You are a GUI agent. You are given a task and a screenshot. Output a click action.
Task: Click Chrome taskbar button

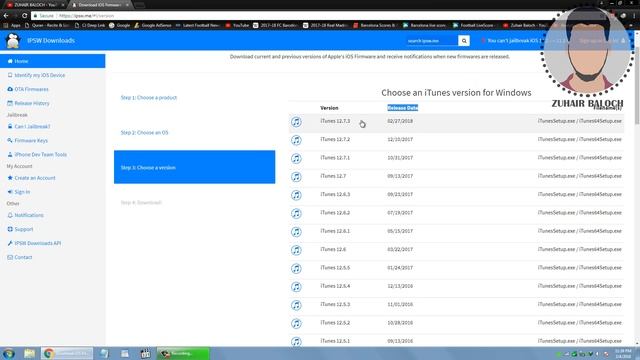[67, 353]
